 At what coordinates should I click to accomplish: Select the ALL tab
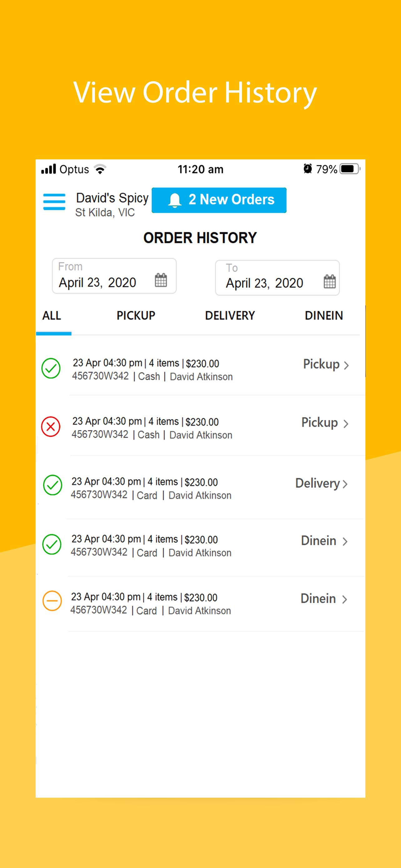click(52, 316)
